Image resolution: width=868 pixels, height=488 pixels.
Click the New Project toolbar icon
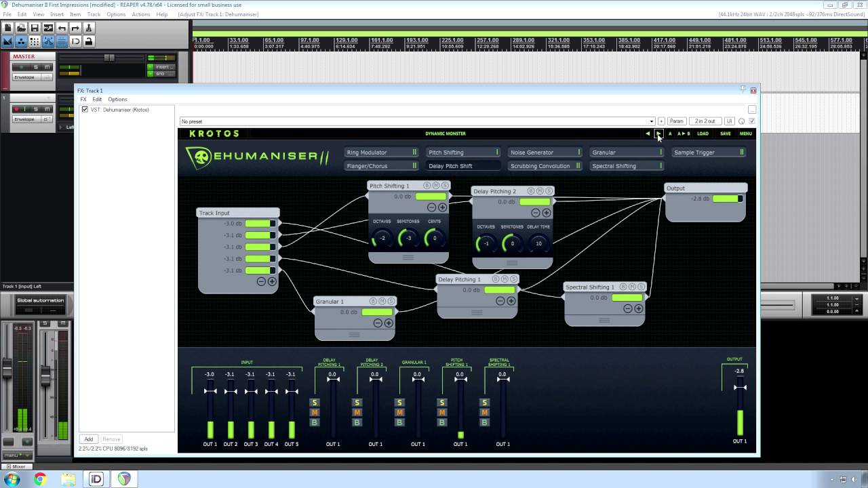[7, 28]
